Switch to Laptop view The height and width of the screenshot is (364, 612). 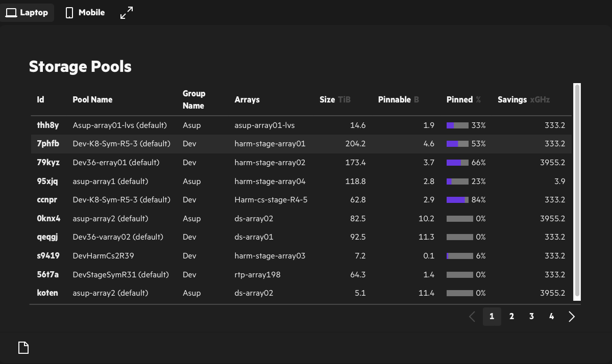click(x=27, y=12)
